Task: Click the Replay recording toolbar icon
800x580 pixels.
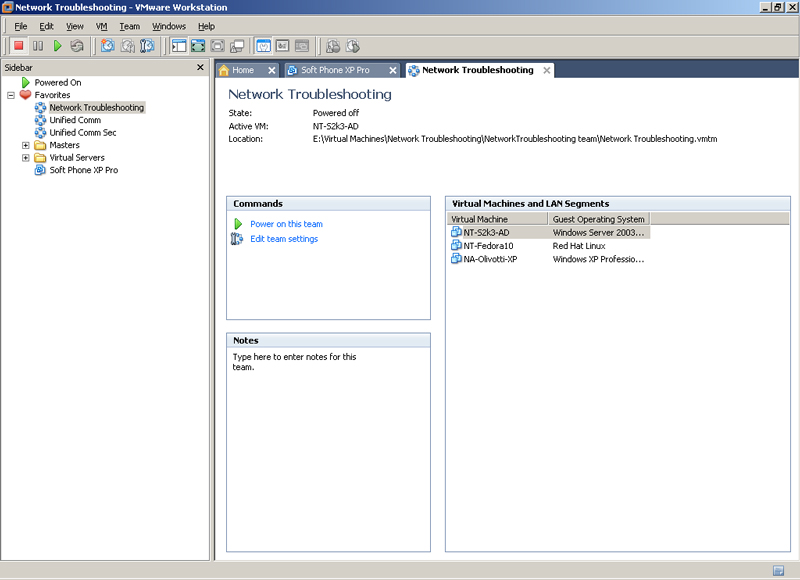Action: [x=353, y=46]
